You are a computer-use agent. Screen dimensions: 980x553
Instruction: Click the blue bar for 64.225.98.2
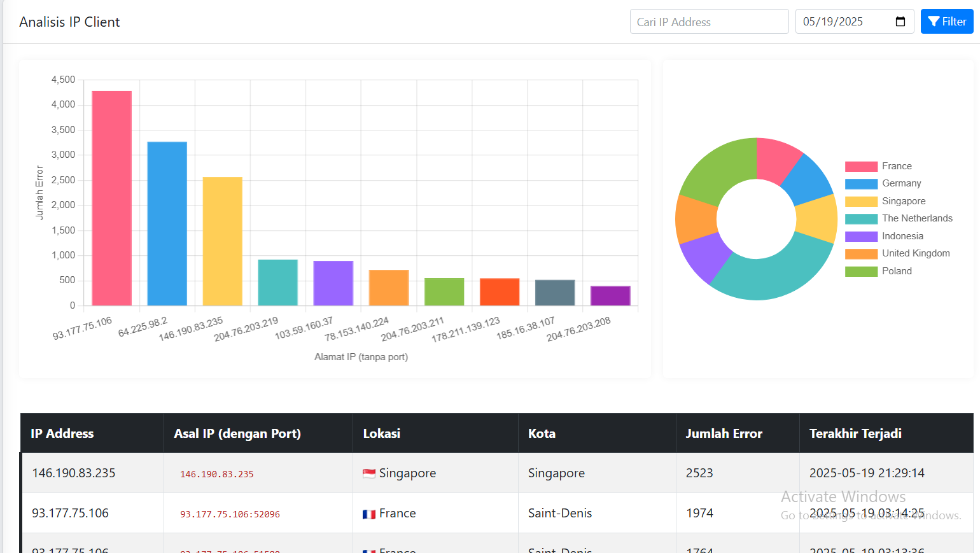(x=167, y=223)
